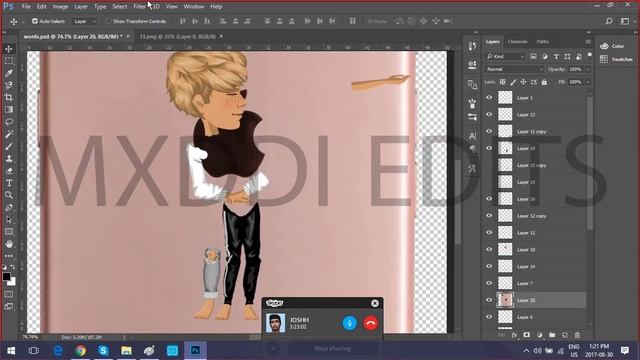Hide Layer 13 using its eye icon
The image size is (640, 360).
pos(489,115)
